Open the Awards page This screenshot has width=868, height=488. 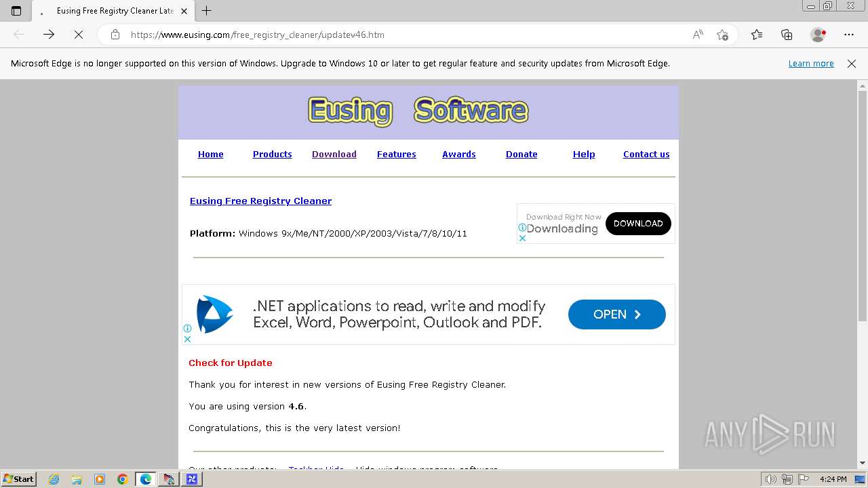click(458, 154)
